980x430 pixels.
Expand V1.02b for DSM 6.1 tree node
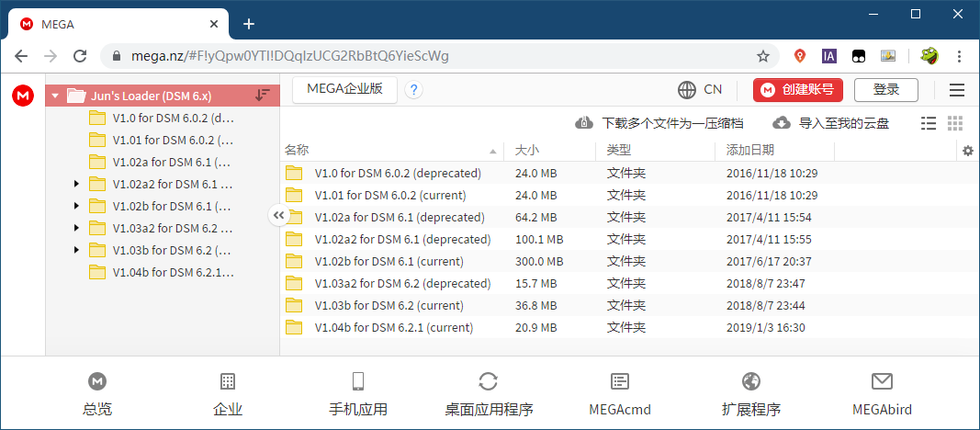(76, 206)
